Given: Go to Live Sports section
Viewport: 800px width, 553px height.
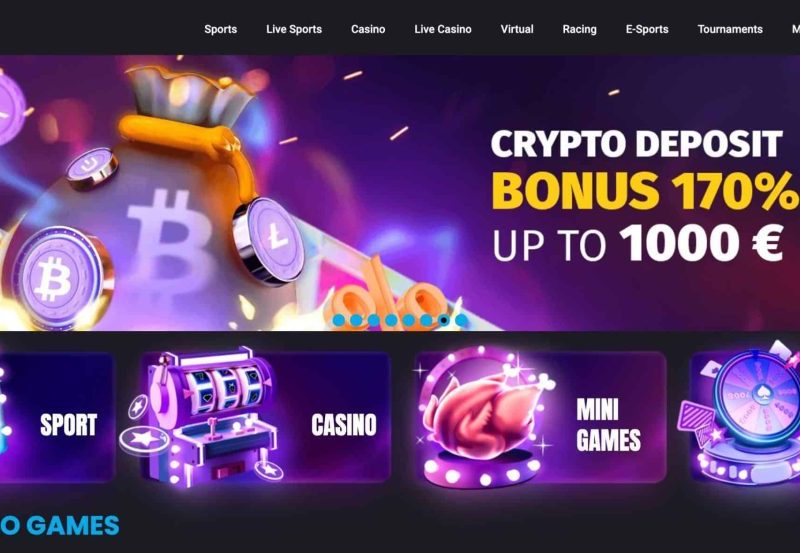Looking at the screenshot, I should coord(294,29).
